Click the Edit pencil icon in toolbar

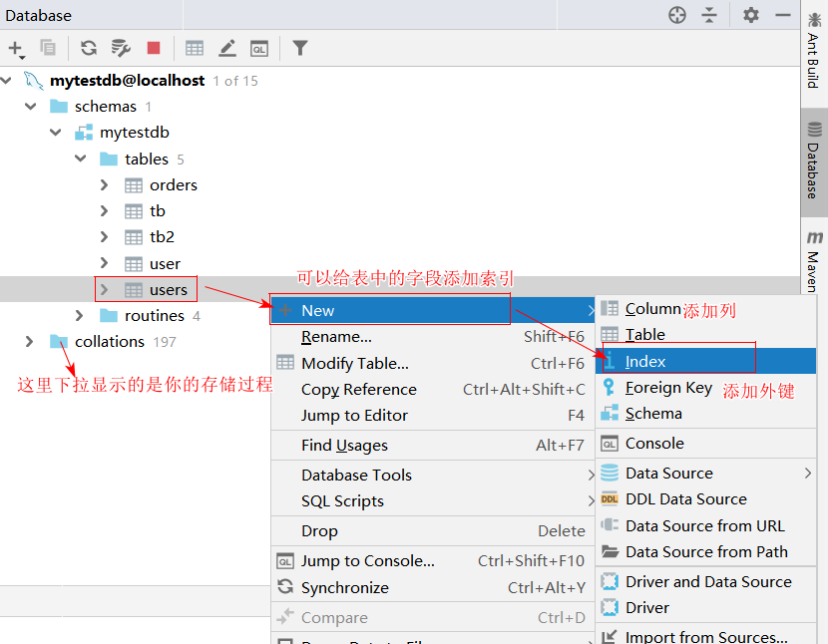click(227, 48)
